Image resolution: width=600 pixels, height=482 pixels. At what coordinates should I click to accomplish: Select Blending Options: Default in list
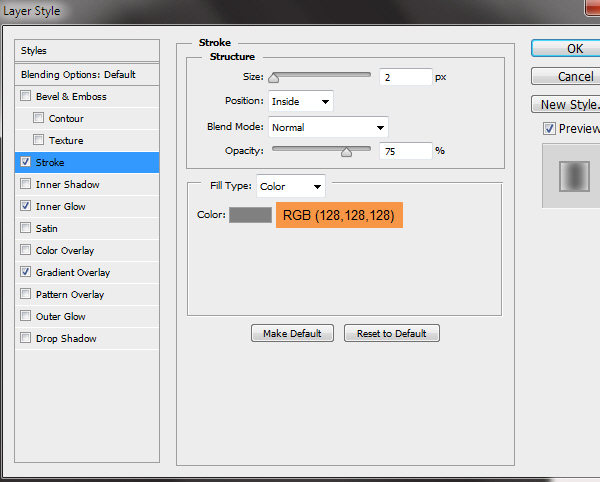[78, 75]
